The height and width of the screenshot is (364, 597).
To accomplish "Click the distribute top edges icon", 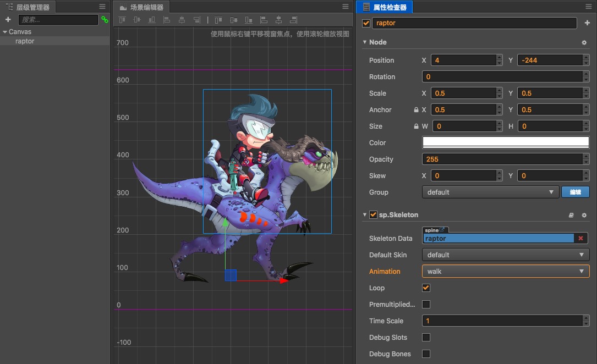I will (x=218, y=20).
